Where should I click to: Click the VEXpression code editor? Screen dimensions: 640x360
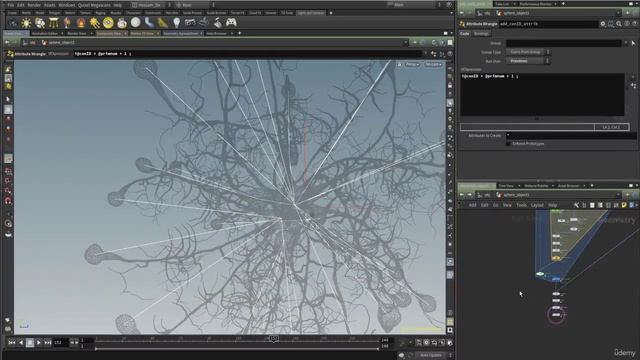pyautogui.click(x=542, y=94)
